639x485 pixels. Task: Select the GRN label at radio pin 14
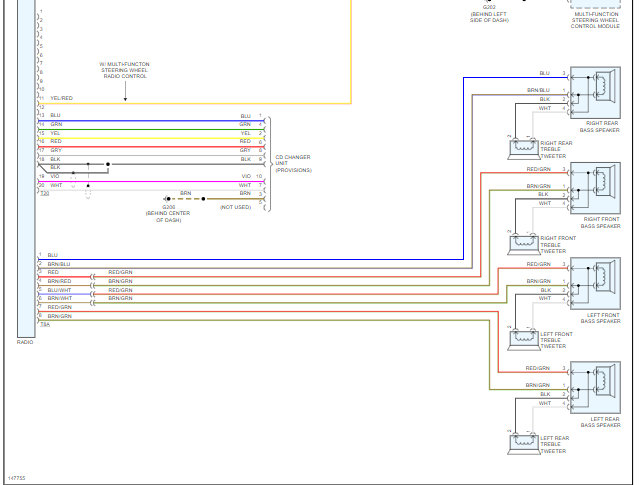pyautogui.click(x=56, y=124)
